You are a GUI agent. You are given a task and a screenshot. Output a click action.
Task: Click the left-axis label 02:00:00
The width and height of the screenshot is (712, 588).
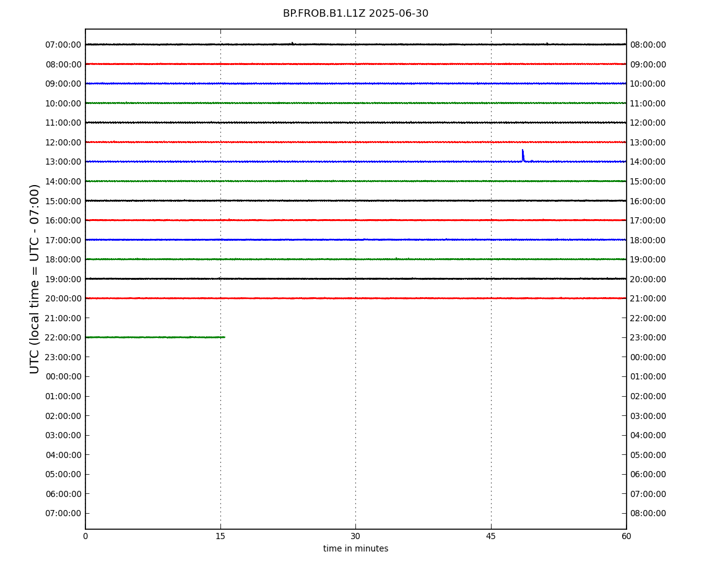[63, 416]
